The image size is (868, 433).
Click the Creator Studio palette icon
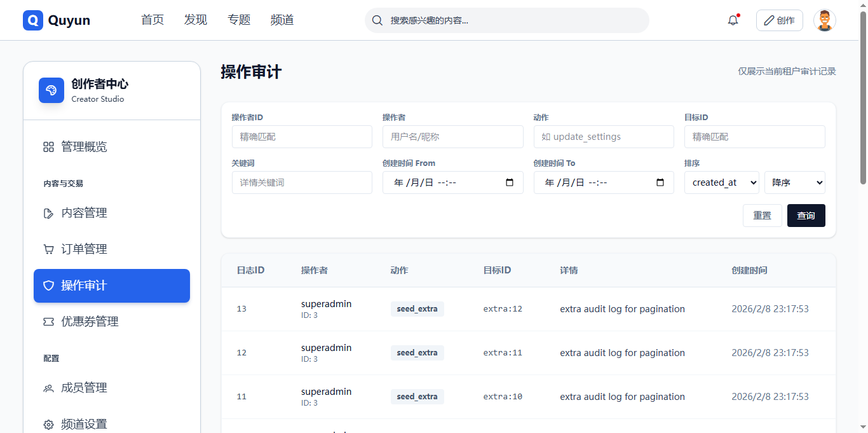pos(51,90)
